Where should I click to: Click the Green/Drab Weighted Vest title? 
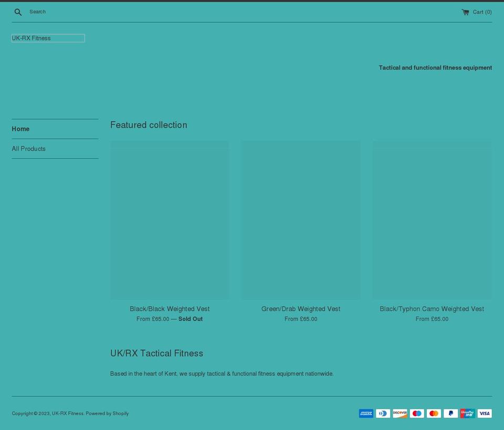click(301, 309)
